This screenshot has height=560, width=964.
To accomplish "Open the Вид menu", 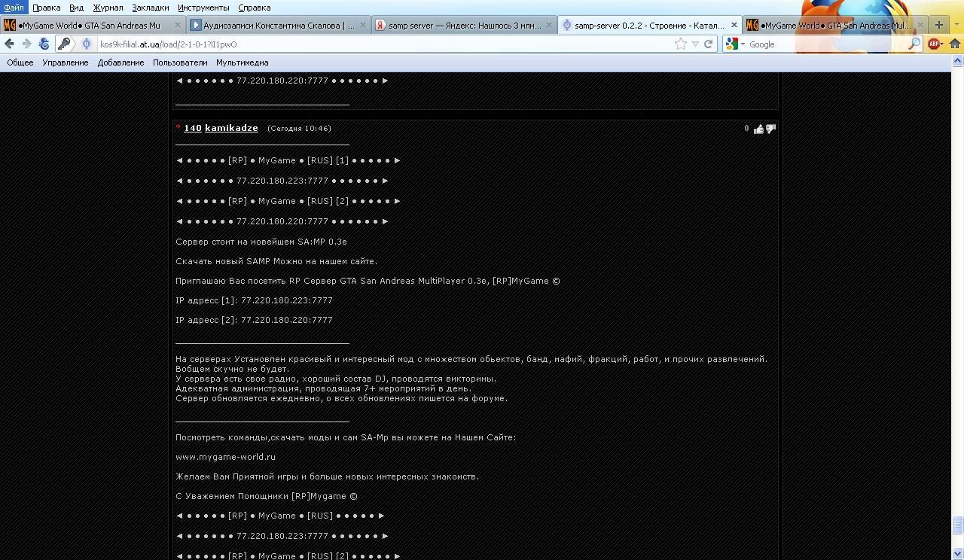I will click(x=76, y=8).
